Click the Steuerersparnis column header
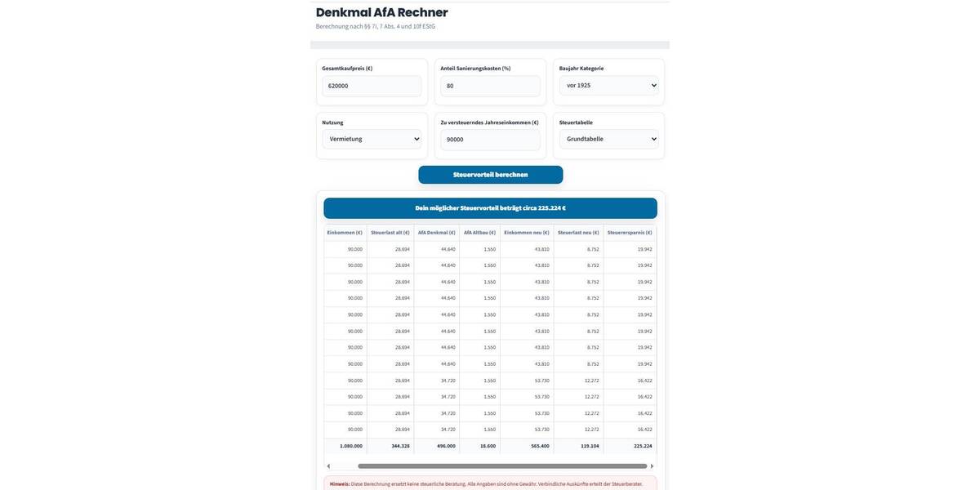The image size is (980, 490). coord(630,233)
